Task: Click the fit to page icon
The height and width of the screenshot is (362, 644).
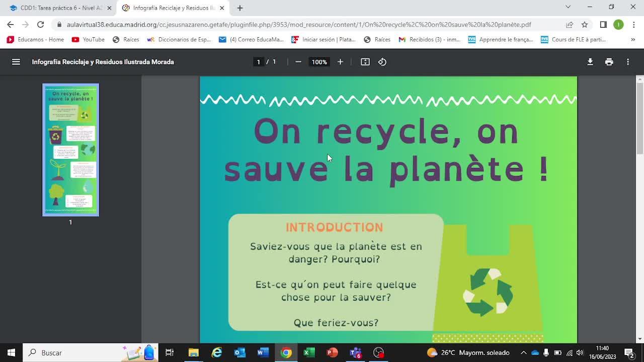Action: [365, 62]
